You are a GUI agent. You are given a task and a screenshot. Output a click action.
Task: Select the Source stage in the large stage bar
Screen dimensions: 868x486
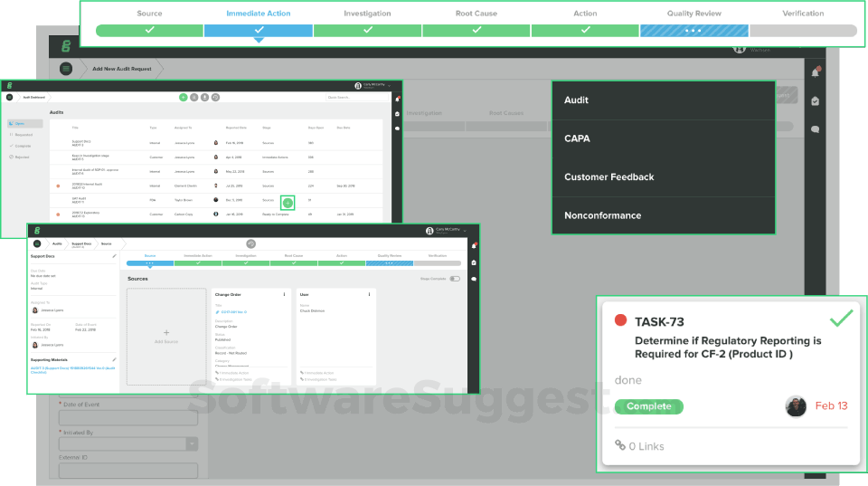coord(149,30)
